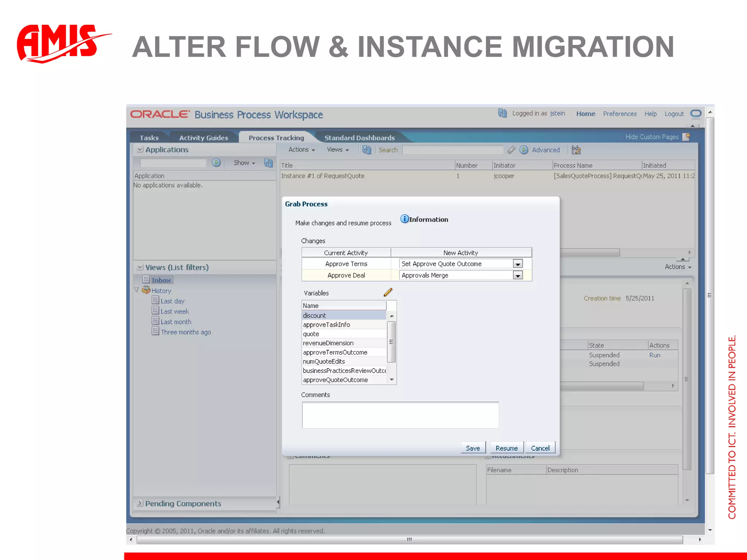Viewport: 747px width, 560px height.
Task: Open Inbox view
Action: coord(161,280)
